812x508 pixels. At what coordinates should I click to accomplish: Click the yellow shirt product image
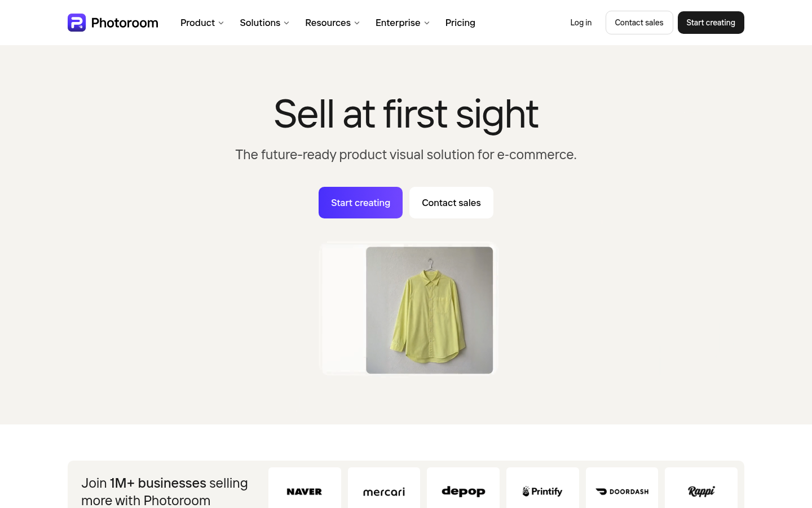[x=429, y=310]
